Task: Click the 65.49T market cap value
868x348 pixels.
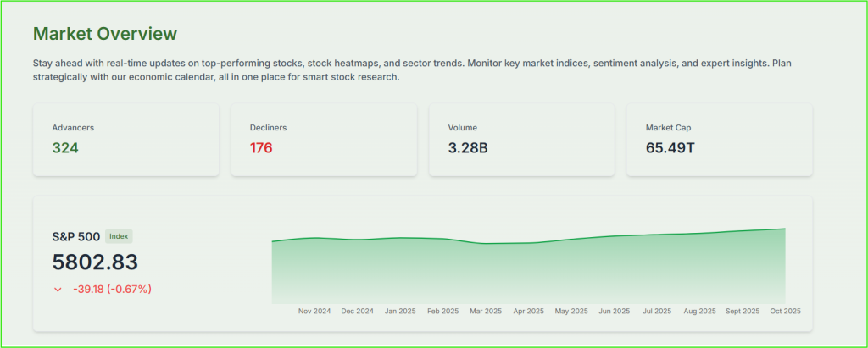Action: pyautogui.click(x=670, y=148)
